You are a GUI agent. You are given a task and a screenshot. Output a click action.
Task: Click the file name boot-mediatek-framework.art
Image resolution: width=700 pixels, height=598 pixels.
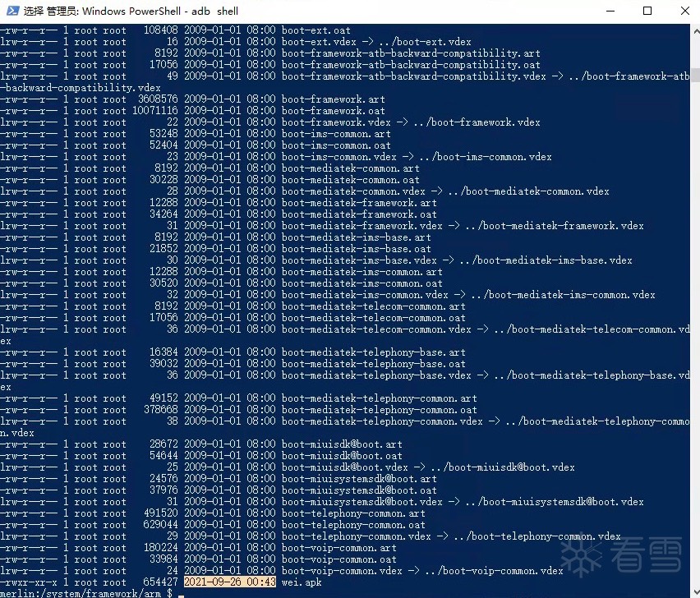(359, 203)
